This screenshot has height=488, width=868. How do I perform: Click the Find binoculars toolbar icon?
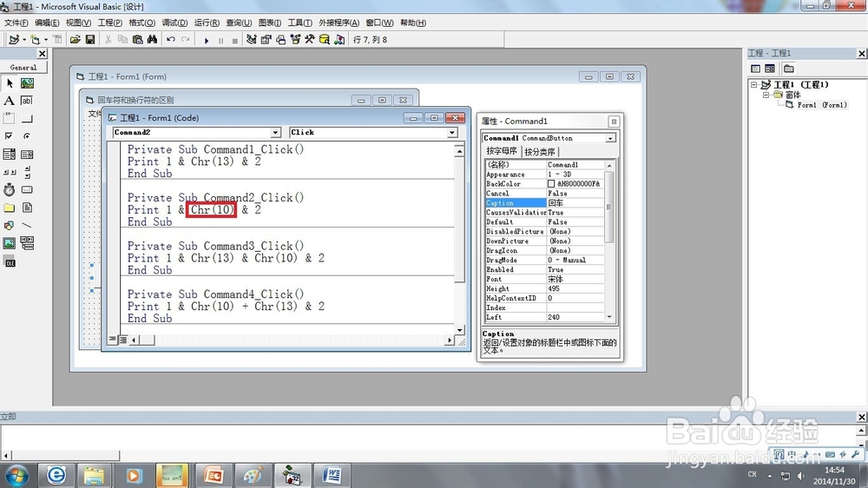[152, 40]
